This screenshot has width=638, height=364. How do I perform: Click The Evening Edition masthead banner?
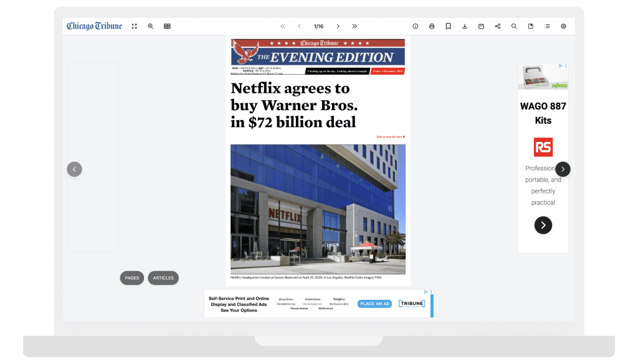(318, 52)
